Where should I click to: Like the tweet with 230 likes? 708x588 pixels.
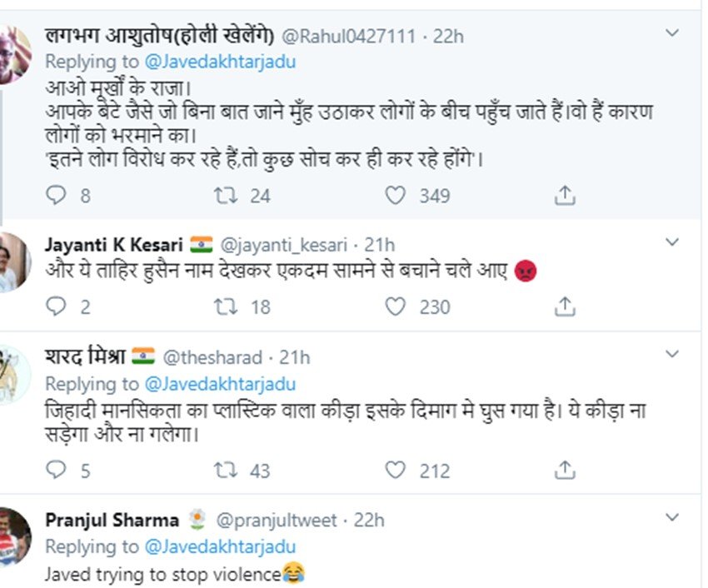click(395, 307)
